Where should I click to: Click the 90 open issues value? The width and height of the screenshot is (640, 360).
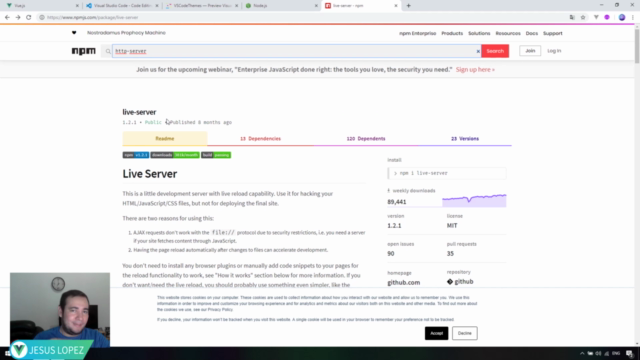391,253
